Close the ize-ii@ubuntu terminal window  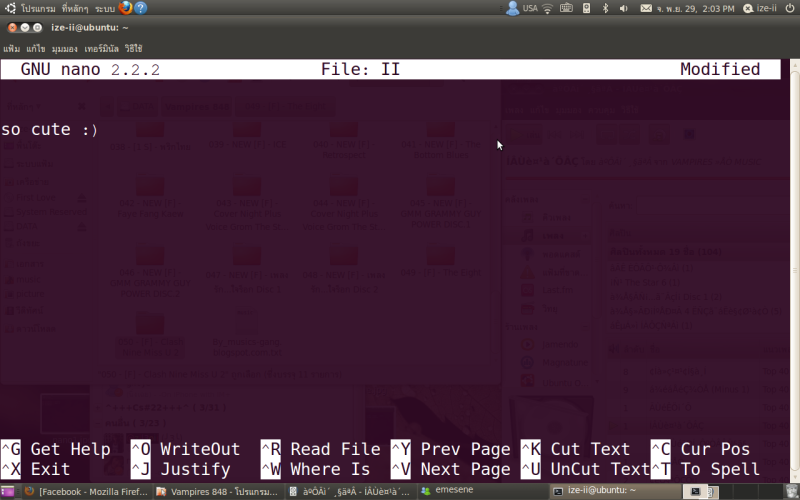pos(12,28)
